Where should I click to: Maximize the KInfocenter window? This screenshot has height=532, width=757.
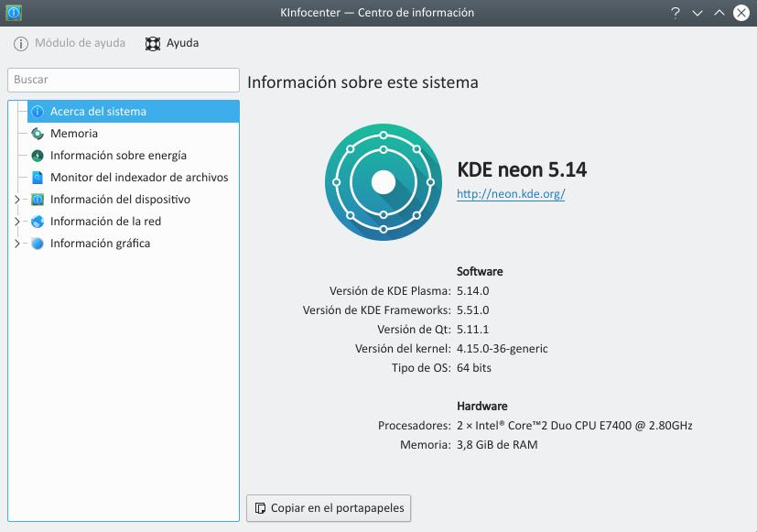click(x=719, y=13)
